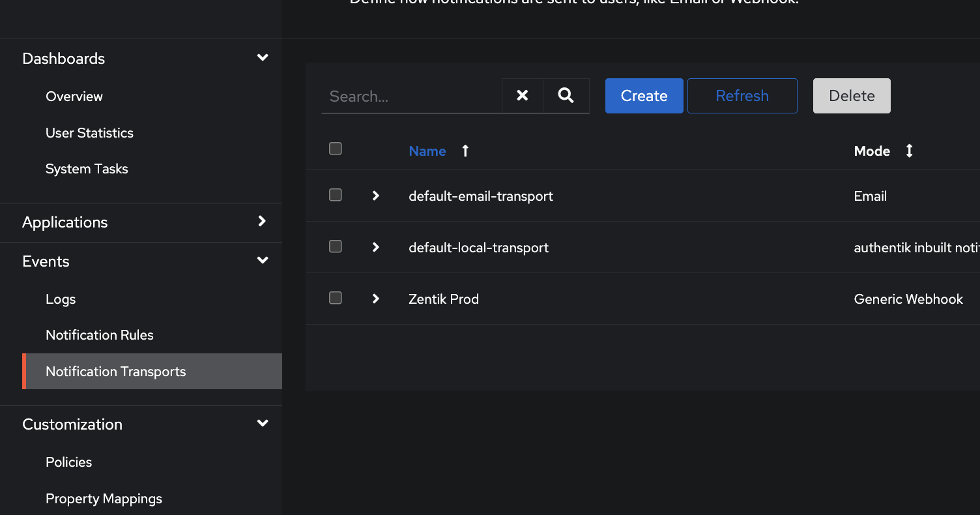Screen dimensions: 980x515
Task: Open Notification Rules in sidebar
Action: tap(100, 335)
